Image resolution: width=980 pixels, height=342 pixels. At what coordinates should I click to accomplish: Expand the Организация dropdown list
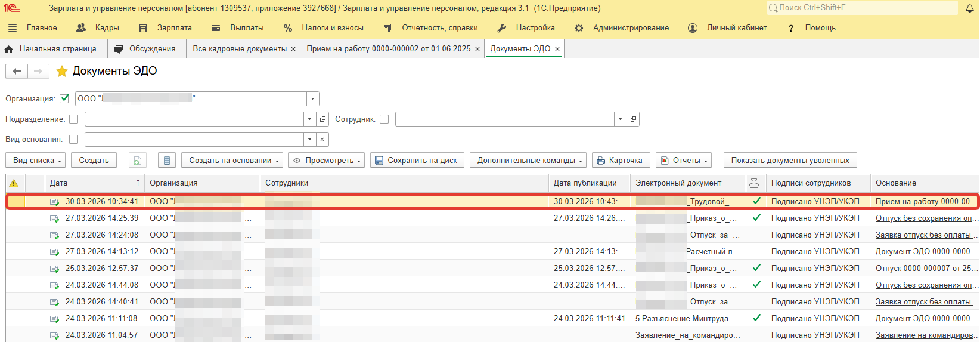coord(313,99)
